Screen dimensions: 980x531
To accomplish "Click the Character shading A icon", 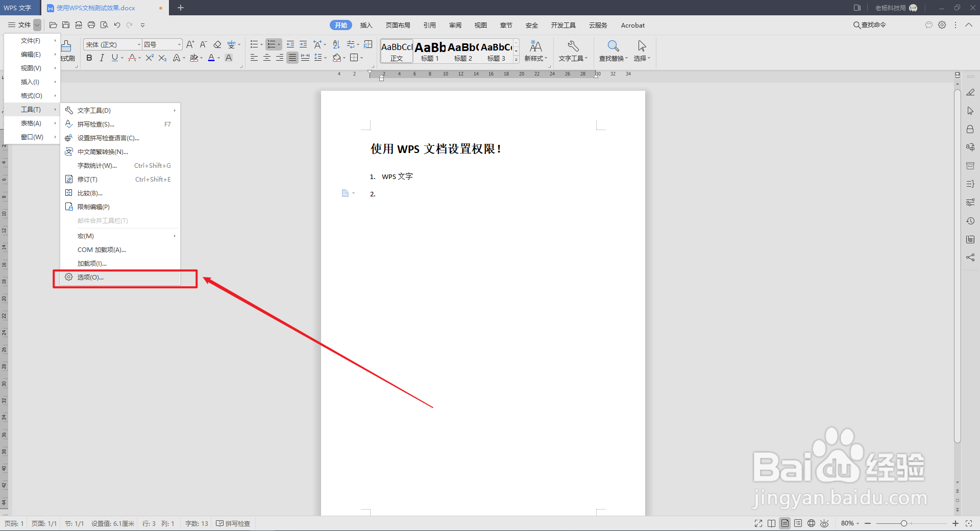I will click(x=229, y=58).
